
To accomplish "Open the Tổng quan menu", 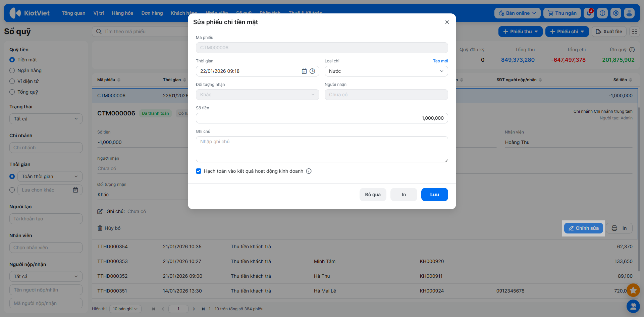I will click(73, 13).
